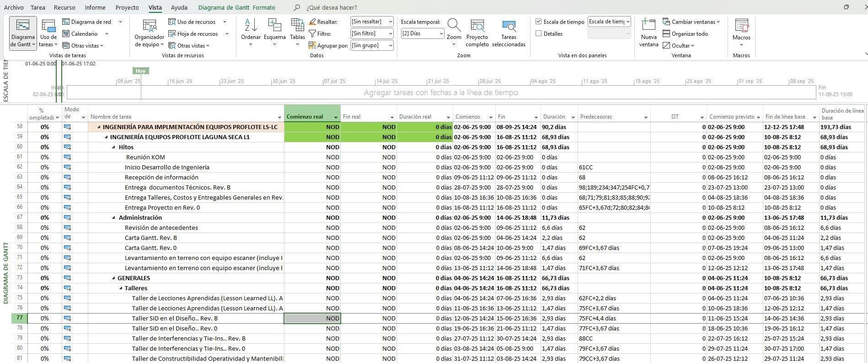
Task: Open a Nueva ventana
Action: tap(648, 27)
